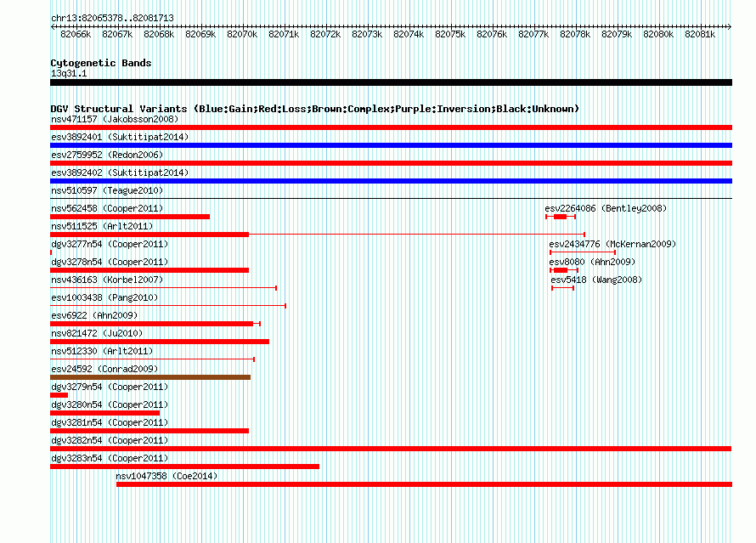Select long red bar under dgv3282n54
The width and height of the screenshot is (756, 543).
(x=391, y=449)
